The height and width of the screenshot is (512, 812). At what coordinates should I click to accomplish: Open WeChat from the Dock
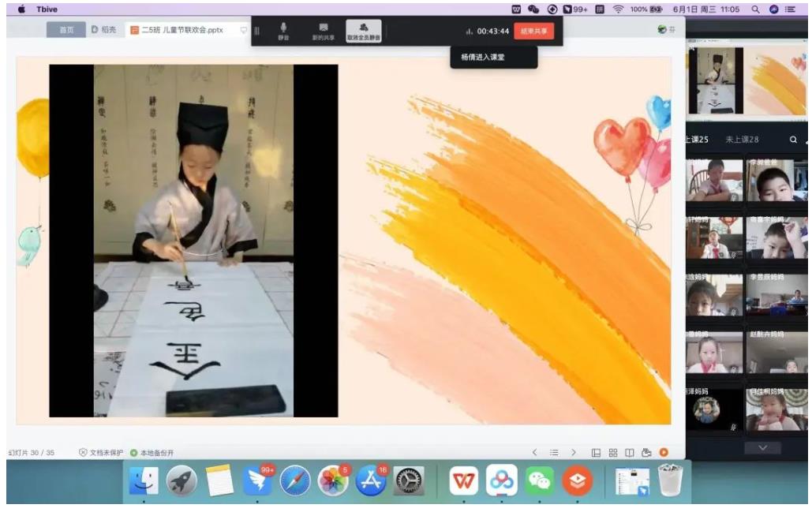click(x=540, y=480)
